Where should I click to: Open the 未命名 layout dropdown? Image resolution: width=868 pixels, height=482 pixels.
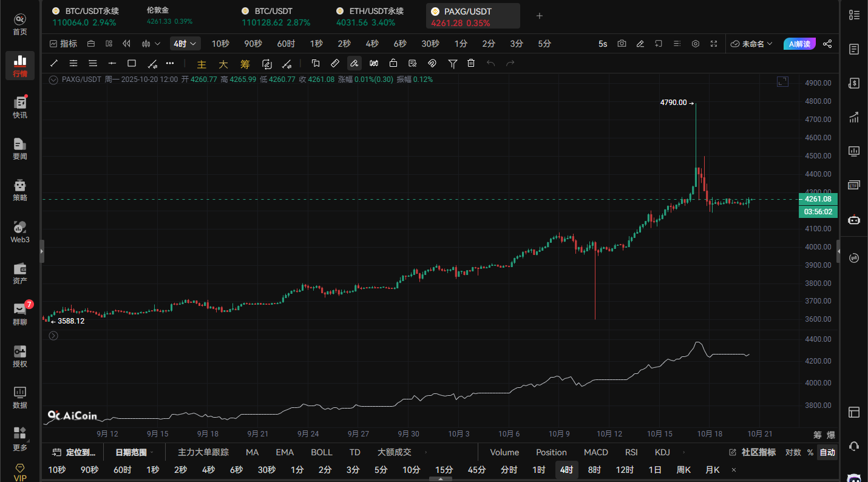pos(751,44)
